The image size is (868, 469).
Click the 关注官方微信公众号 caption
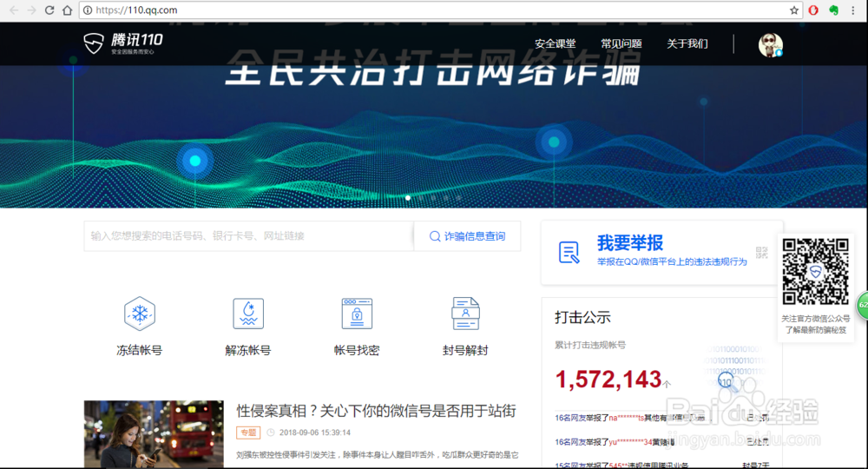pyautogui.click(x=815, y=319)
